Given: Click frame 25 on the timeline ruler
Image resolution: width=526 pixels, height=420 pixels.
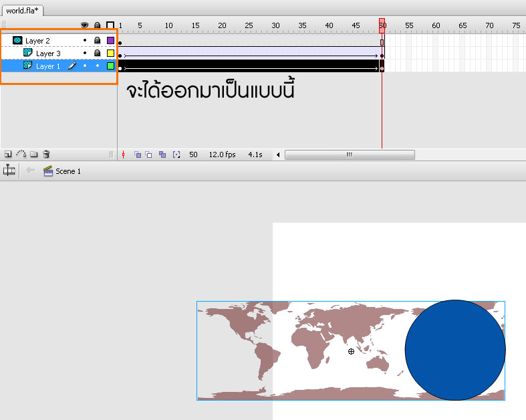Looking at the screenshot, I should coord(249,25).
